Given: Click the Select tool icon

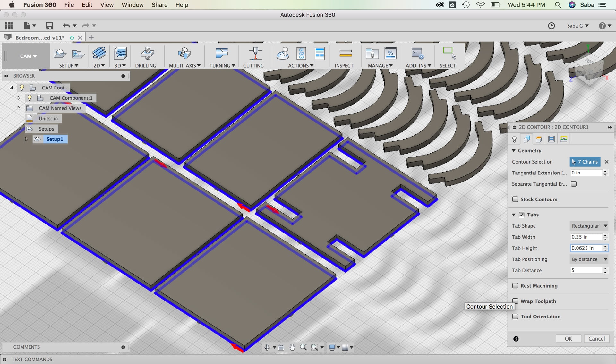Looking at the screenshot, I should point(449,54).
